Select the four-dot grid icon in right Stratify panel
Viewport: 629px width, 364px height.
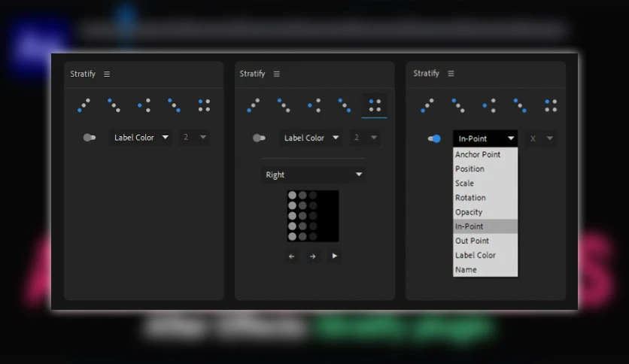click(x=551, y=105)
